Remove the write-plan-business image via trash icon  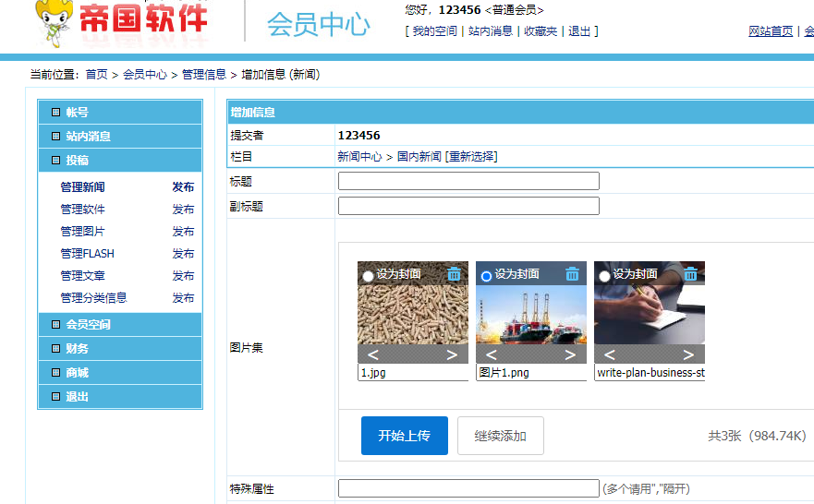click(690, 274)
